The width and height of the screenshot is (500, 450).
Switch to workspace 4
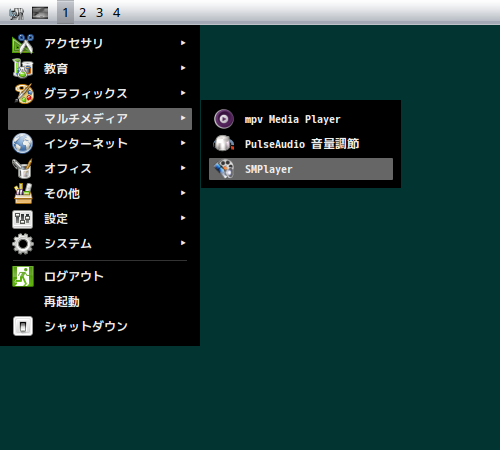[116, 13]
